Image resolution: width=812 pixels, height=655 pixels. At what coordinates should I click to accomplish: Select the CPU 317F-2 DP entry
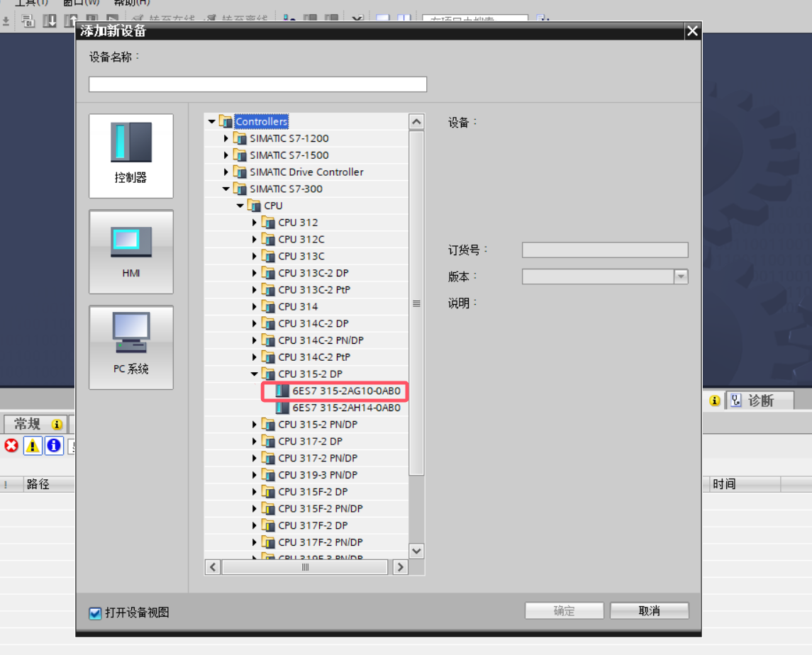(313, 525)
